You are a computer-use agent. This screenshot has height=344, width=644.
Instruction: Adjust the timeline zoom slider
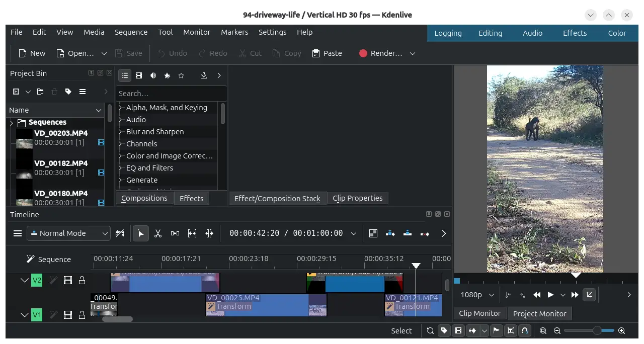(x=589, y=330)
